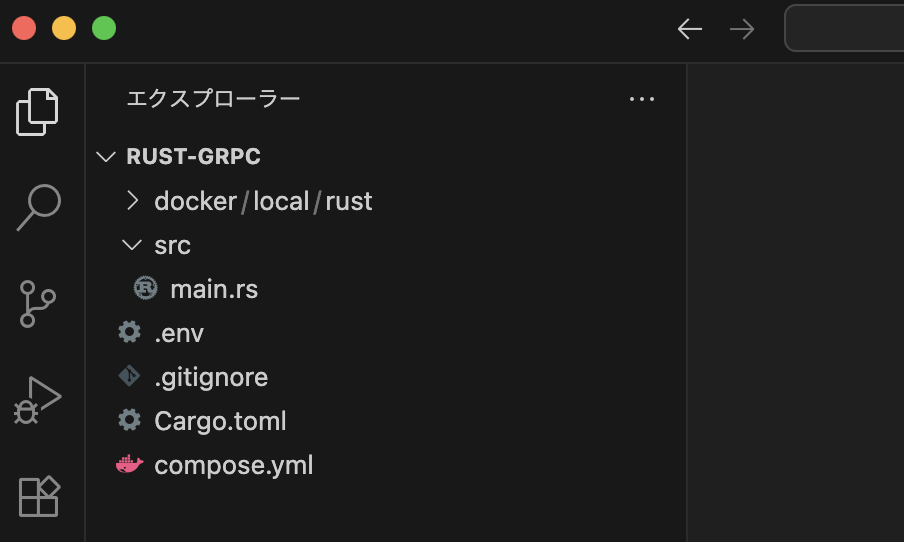Click the gear icon beside .env
The height and width of the screenshot is (542, 904).
[x=129, y=332]
